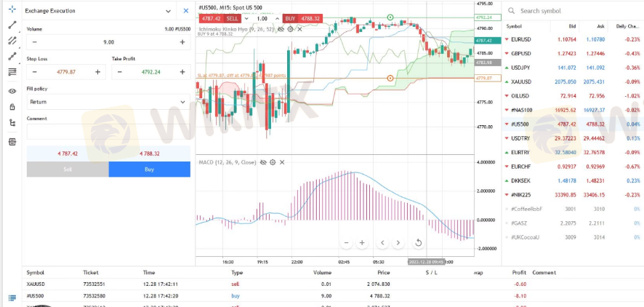Select #US500 in the symbol list
644x307 pixels.
pos(522,124)
